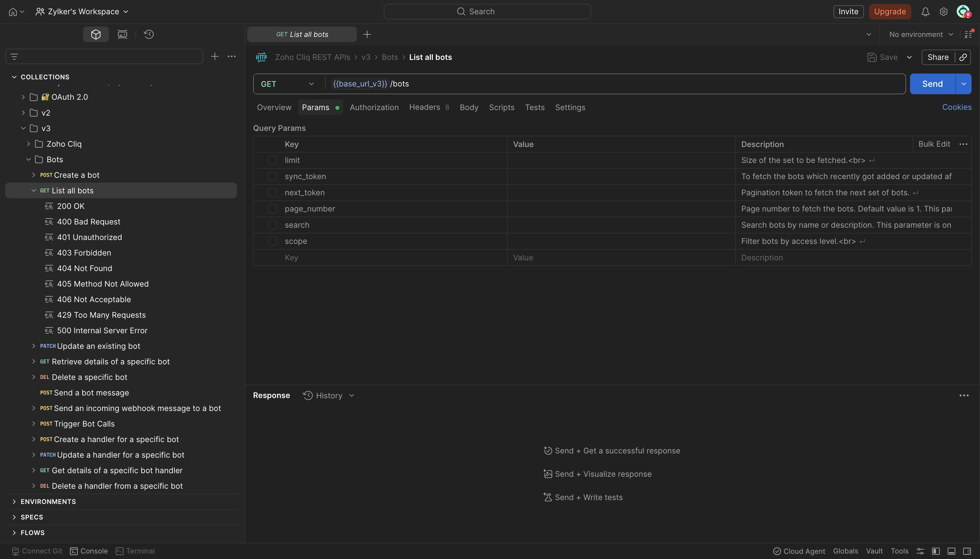Open the History clock icon in sidebar
This screenshot has width=980, height=559.
149,34
